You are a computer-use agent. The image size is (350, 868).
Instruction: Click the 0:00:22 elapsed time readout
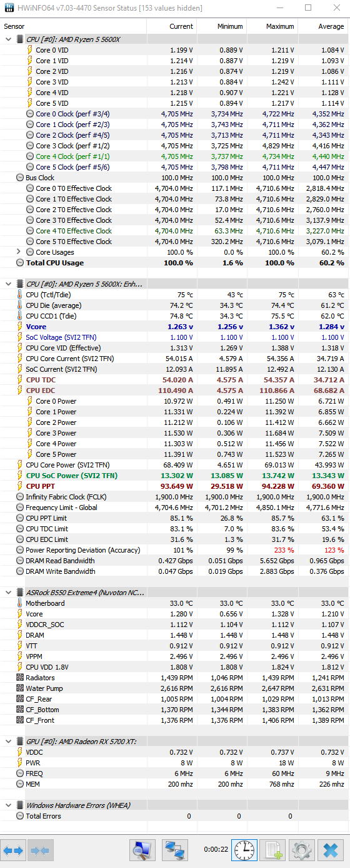pos(216,850)
